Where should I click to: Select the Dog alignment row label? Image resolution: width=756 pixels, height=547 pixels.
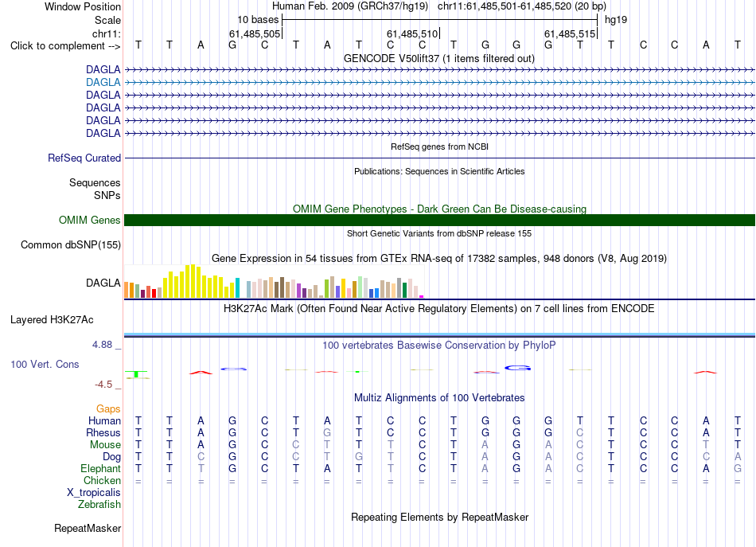coord(111,457)
